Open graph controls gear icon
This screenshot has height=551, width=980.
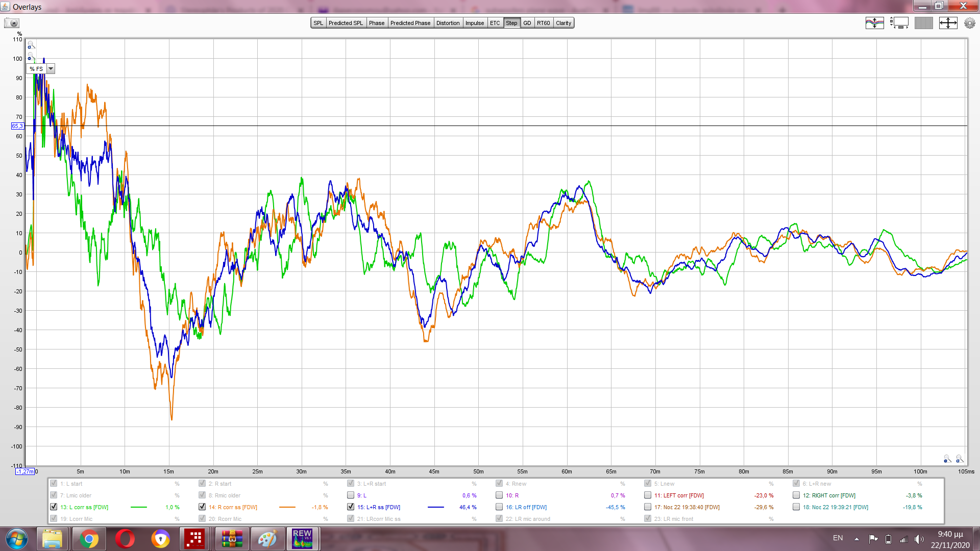[969, 23]
